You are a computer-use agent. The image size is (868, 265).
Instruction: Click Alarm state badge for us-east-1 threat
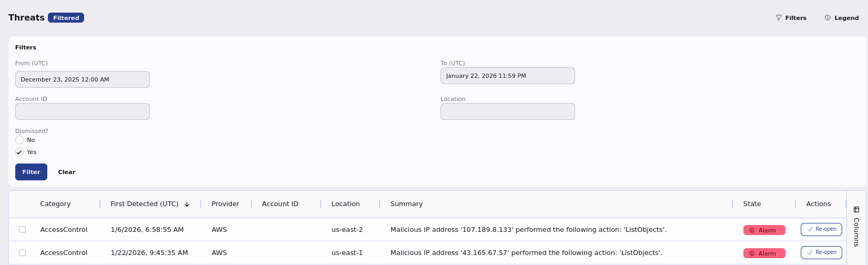click(x=764, y=253)
